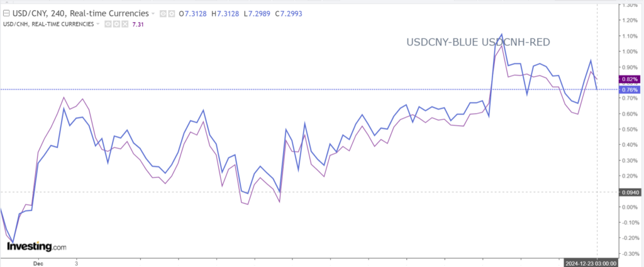Hide the USD/CNH series with eye icon
This screenshot has height=267, width=644.
(x=108, y=24)
